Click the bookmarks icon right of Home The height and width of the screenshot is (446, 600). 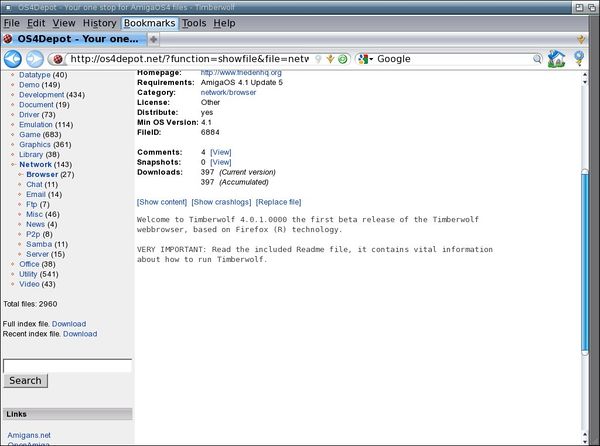tap(582, 59)
